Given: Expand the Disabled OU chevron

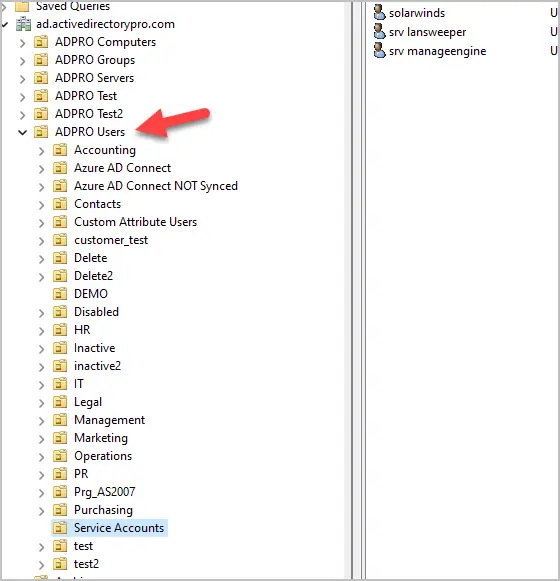Looking at the screenshot, I should (x=42, y=313).
